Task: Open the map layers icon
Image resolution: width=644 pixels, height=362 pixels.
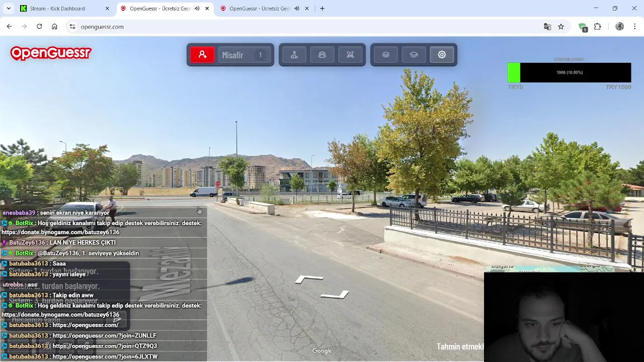Action: tap(386, 55)
